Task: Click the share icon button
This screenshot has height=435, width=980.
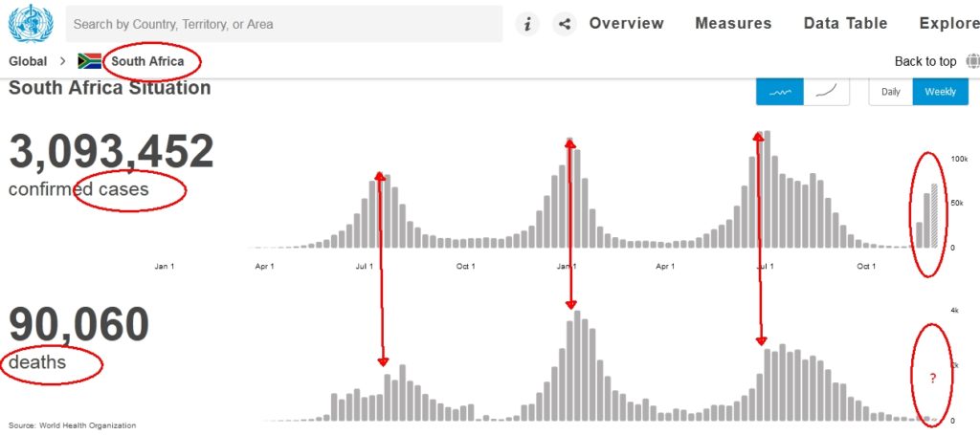Action: click(x=565, y=24)
